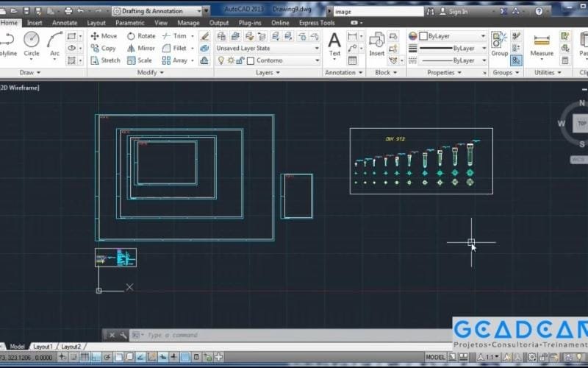Screen dimensions: 588x368
Task: Open the Annotate ribbon tab
Action: 65,23
